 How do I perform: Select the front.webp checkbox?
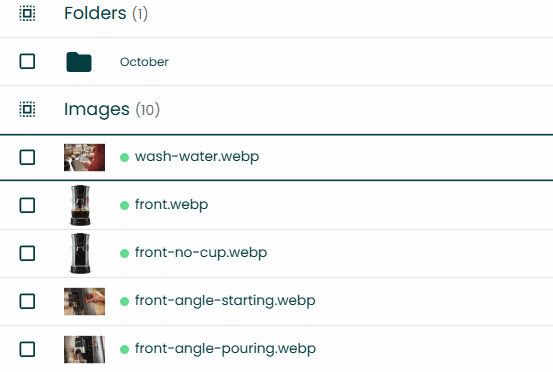click(x=27, y=205)
